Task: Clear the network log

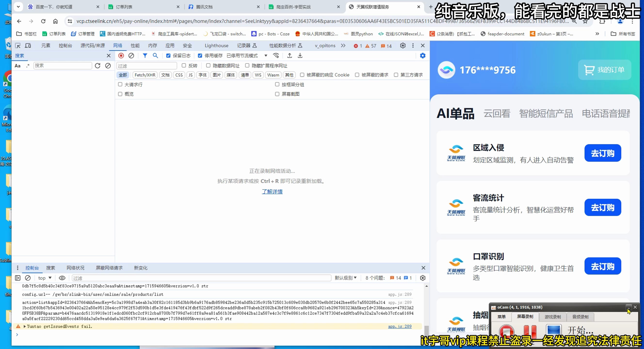Action: pos(131,56)
